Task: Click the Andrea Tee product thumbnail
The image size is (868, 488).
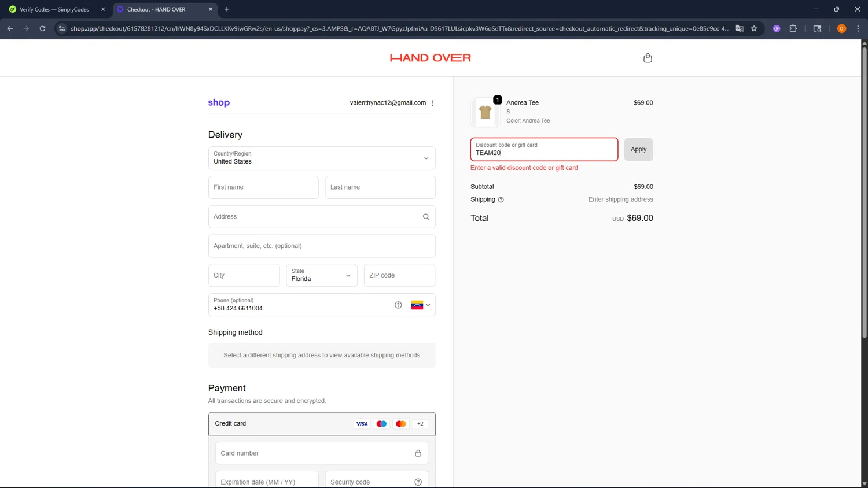Action: point(486,112)
